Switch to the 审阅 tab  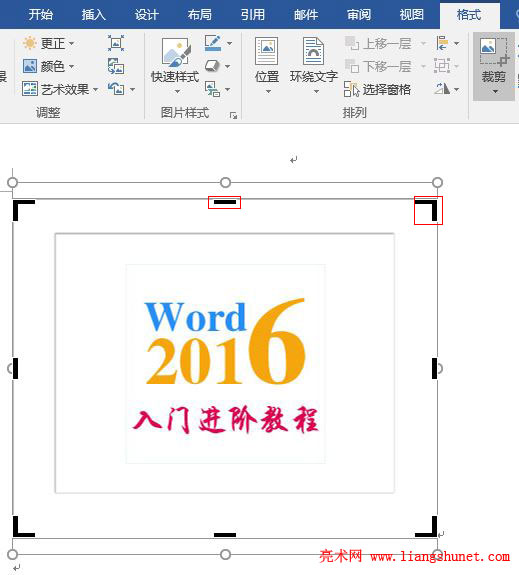pos(359,14)
